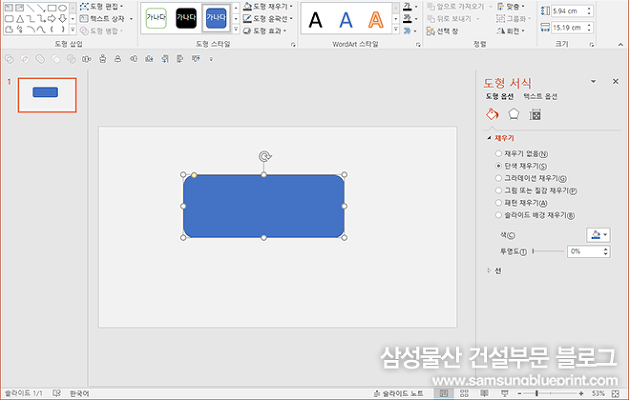The height and width of the screenshot is (400, 630).
Task: Open the 회전 rotate menu
Action: click(511, 31)
